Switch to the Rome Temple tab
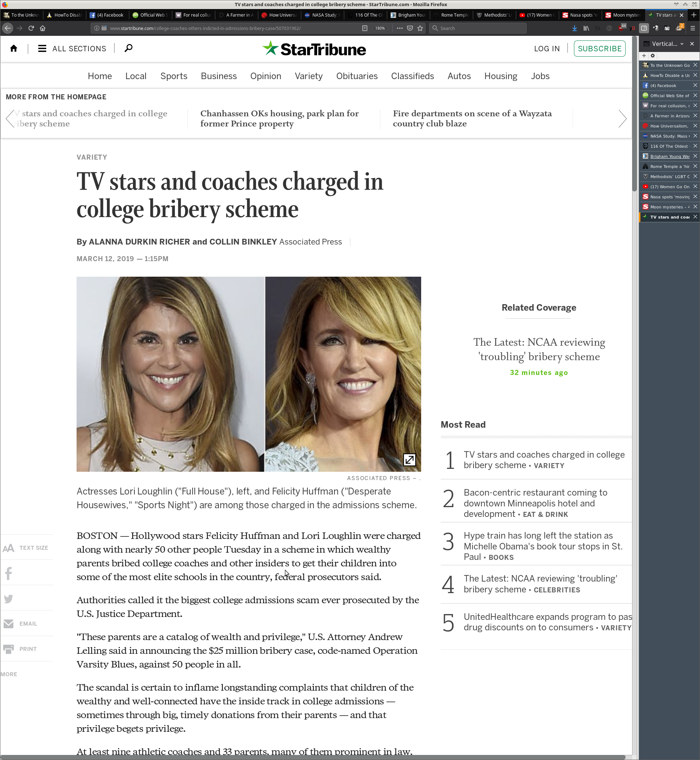Image resolution: width=700 pixels, height=760 pixels. click(451, 15)
